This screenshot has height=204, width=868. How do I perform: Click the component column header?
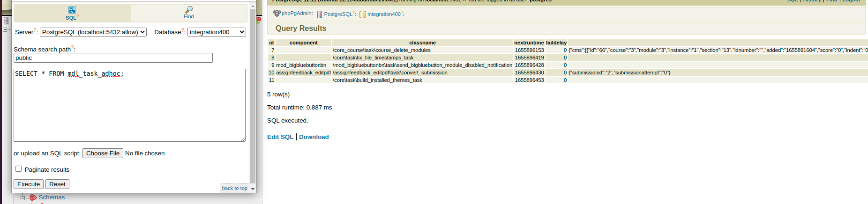(x=303, y=43)
